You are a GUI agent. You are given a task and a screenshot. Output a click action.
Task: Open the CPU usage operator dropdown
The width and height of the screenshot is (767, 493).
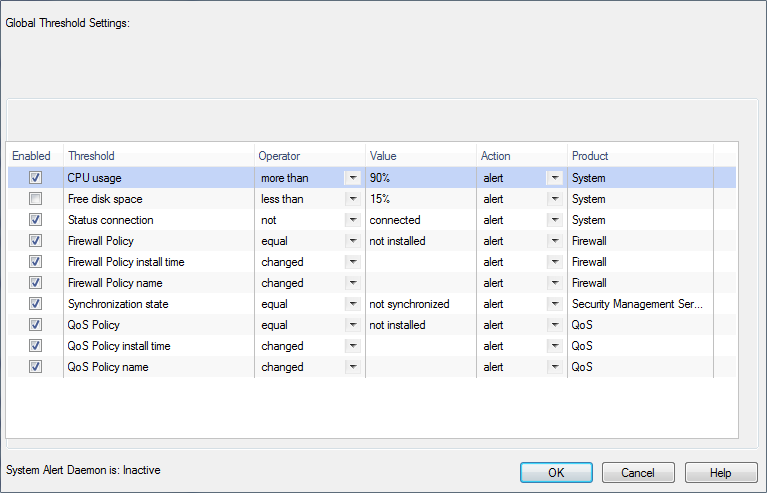(352, 178)
